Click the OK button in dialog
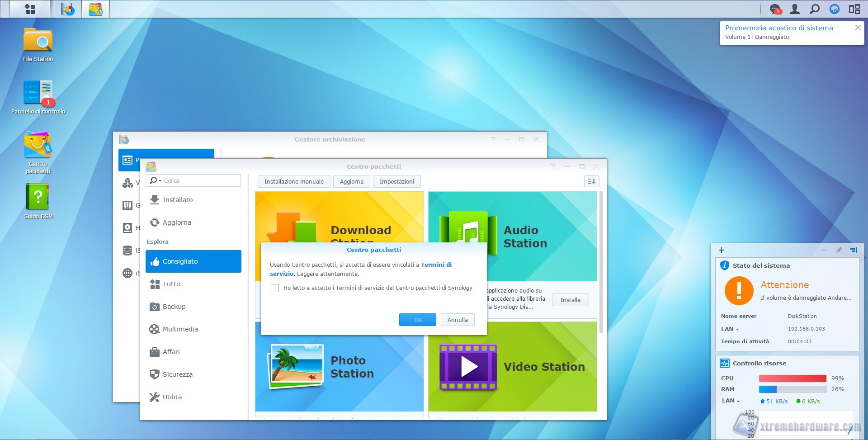Screen dimensions: 868x440 (x=417, y=320)
